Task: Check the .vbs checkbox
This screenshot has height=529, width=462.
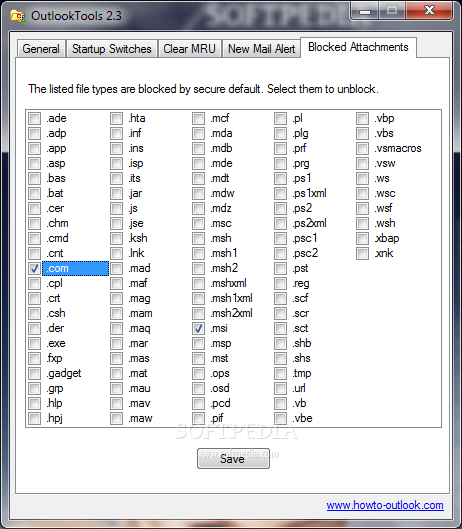Action: [362, 133]
